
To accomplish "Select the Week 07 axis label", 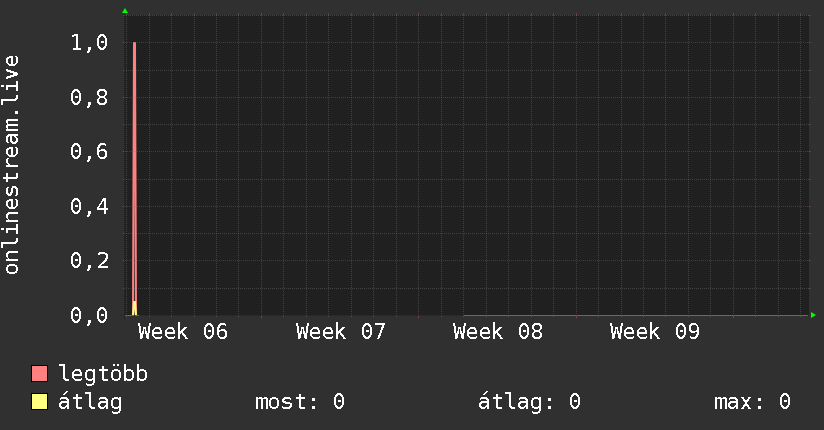I will point(341,332).
